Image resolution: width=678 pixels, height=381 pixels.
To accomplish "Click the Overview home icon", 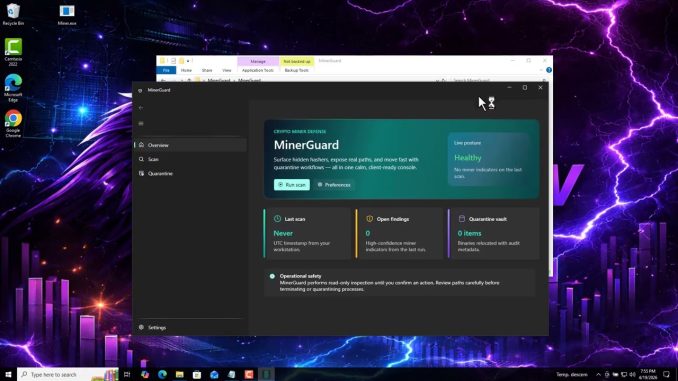I will tap(141, 145).
